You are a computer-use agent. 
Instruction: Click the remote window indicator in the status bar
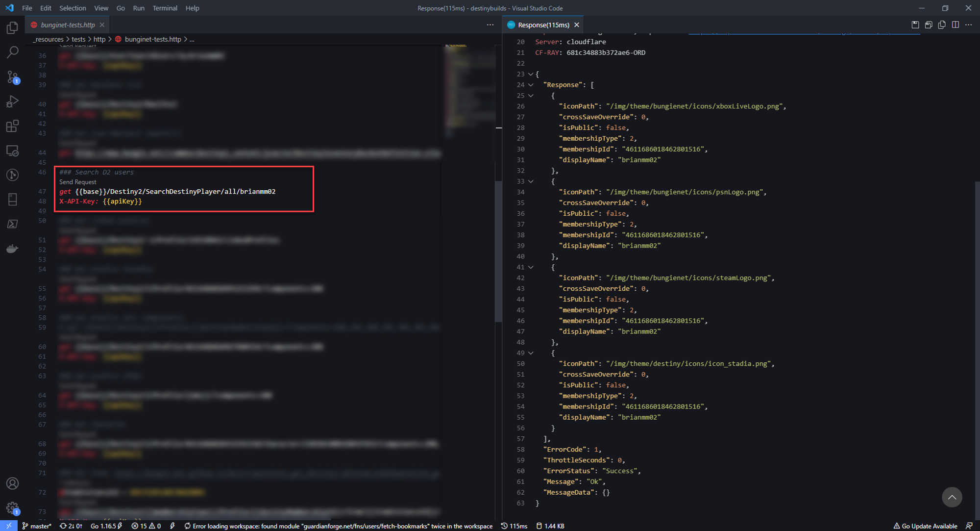click(x=9, y=526)
